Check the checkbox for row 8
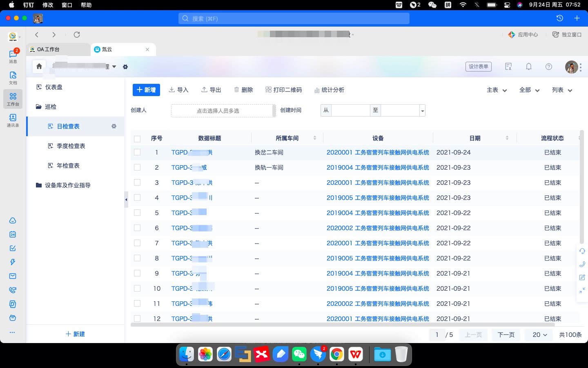This screenshot has height=368, width=588. click(137, 258)
